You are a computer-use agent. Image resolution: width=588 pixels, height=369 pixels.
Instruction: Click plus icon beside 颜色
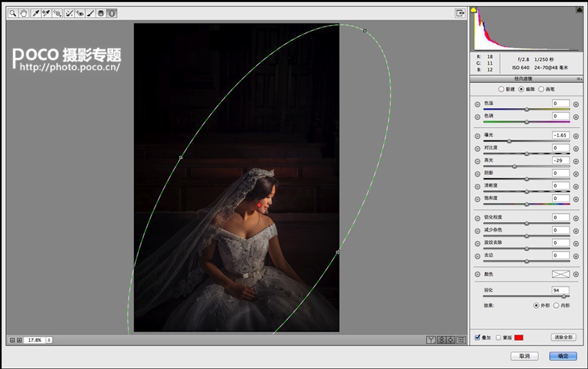pos(576,274)
